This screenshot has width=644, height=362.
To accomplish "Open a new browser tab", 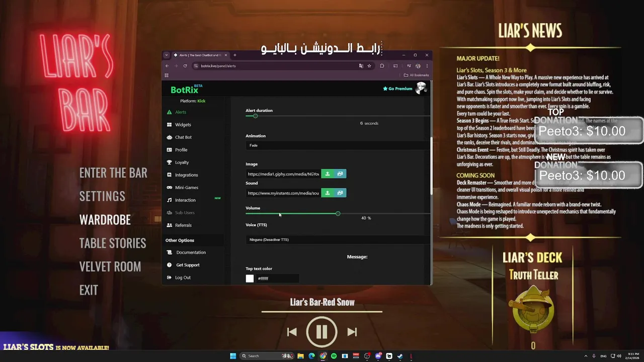I will (234, 55).
